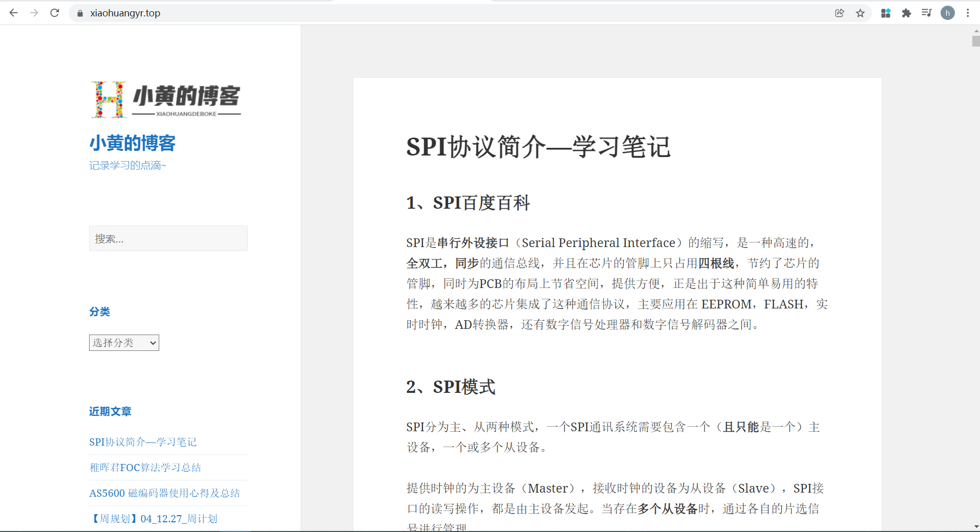
Task: Click the scrollbar down arrow
Action: point(976,526)
